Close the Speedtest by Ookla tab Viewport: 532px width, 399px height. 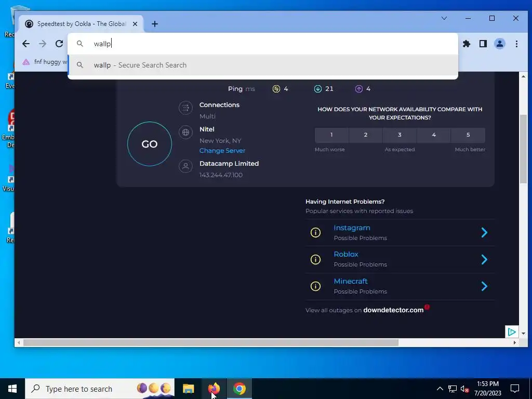(135, 24)
